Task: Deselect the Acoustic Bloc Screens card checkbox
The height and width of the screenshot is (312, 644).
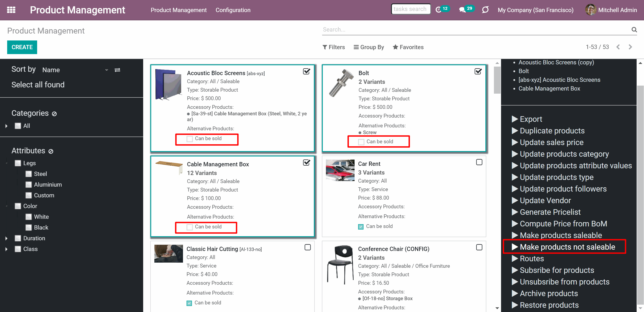Action: [306, 72]
